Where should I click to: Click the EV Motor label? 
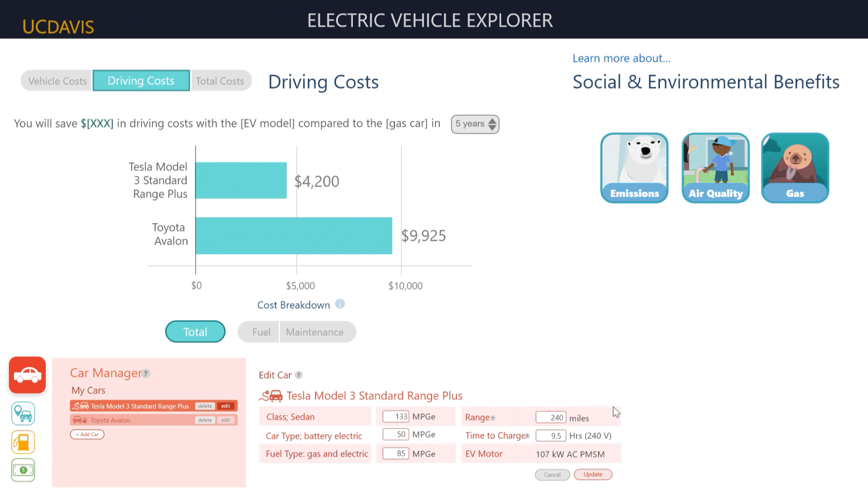(484, 454)
